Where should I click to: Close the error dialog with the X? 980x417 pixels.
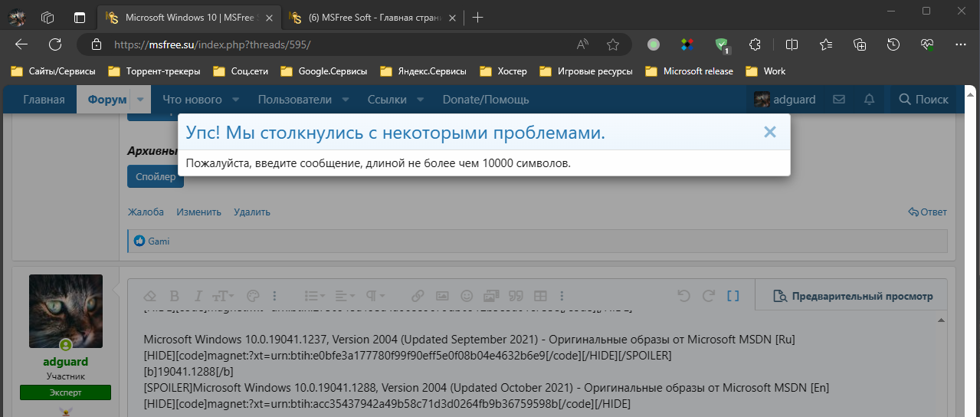(770, 132)
